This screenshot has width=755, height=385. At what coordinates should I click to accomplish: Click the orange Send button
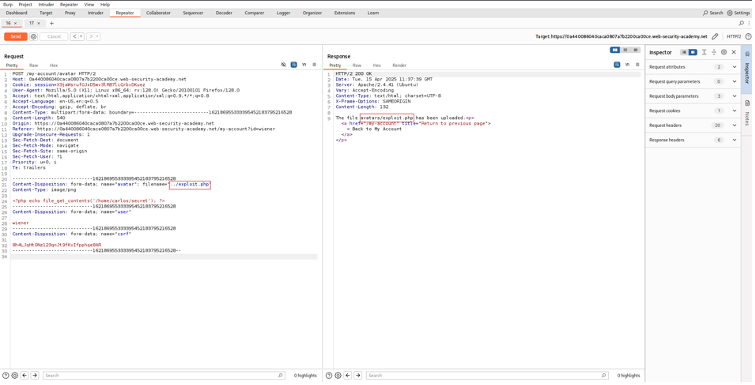tap(15, 37)
